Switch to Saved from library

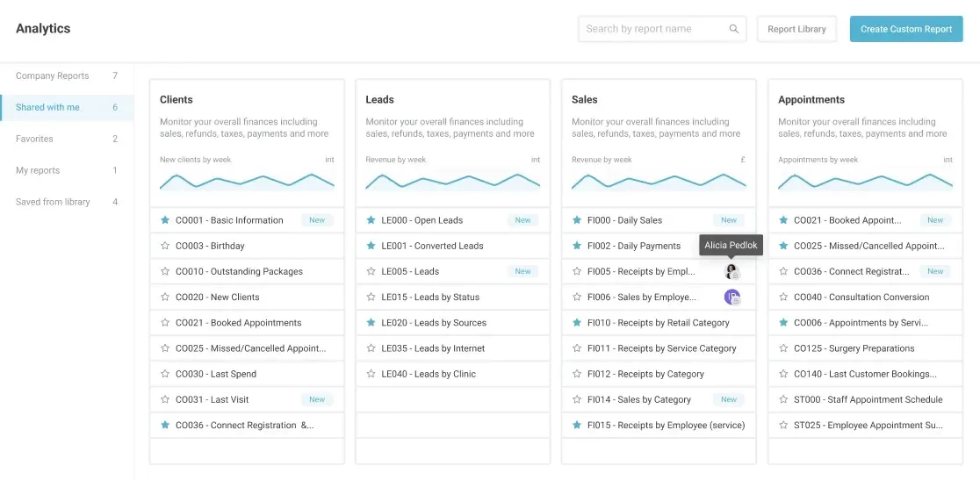pos(53,202)
